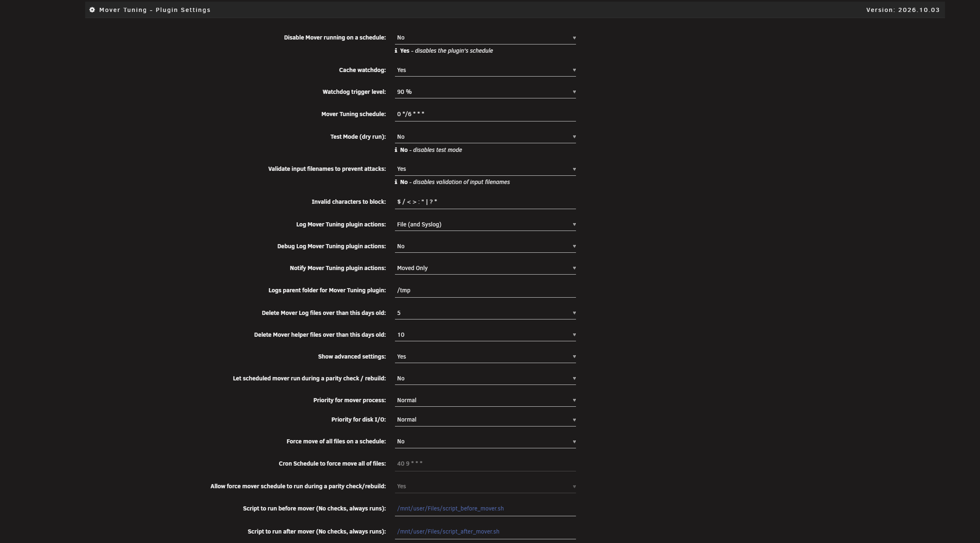
Task: Click the Script to run before mover field
Action: tap(485, 508)
